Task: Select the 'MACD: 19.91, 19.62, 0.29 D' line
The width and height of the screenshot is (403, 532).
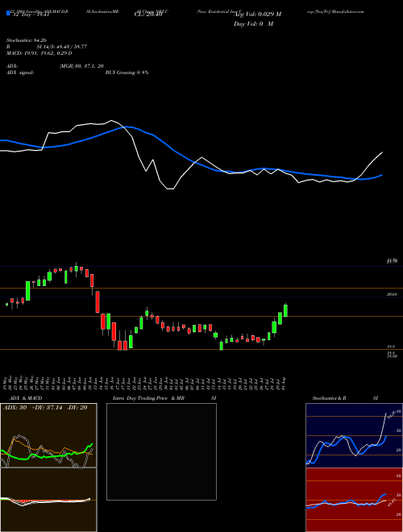Action: tap(39, 53)
